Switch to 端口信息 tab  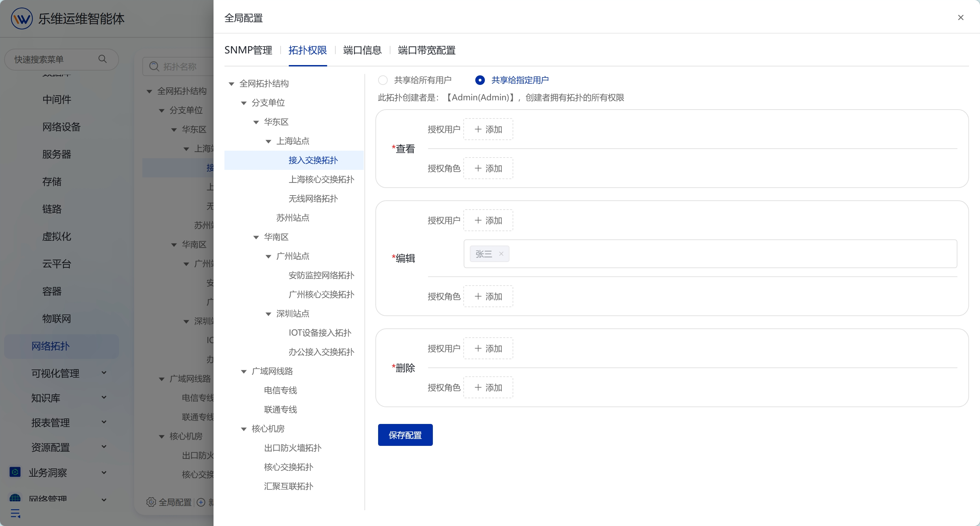pos(362,50)
